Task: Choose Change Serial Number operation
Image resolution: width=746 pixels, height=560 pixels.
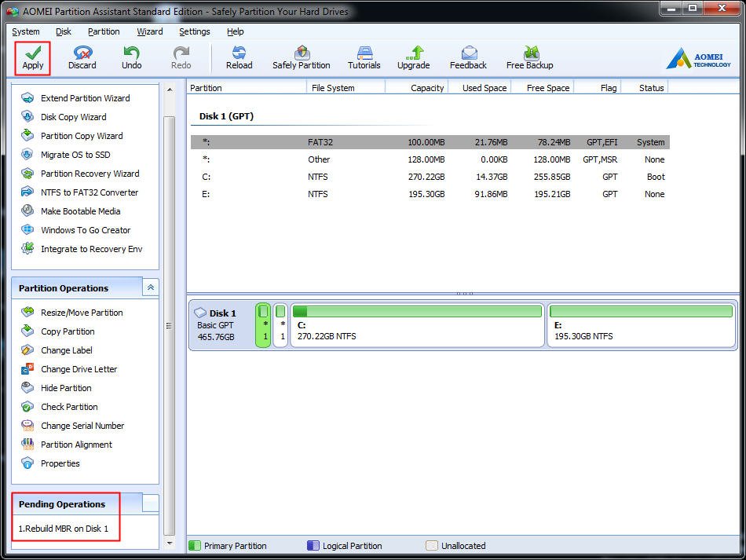Action: [x=72, y=426]
